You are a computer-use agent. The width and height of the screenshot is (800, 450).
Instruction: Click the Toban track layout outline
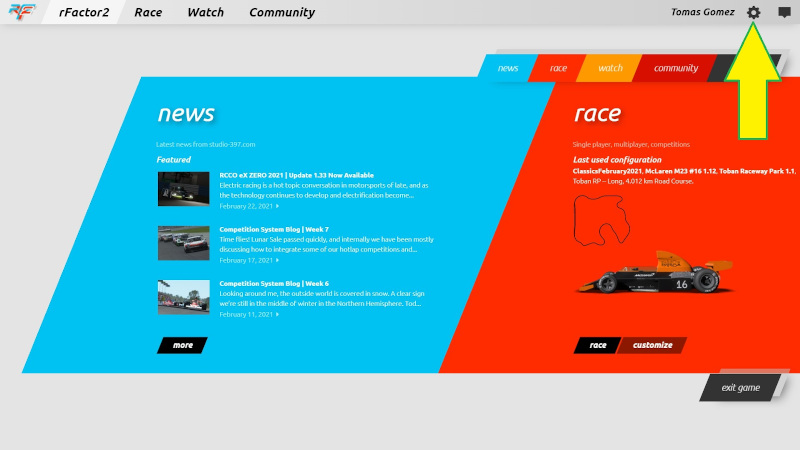(x=602, y=220)
